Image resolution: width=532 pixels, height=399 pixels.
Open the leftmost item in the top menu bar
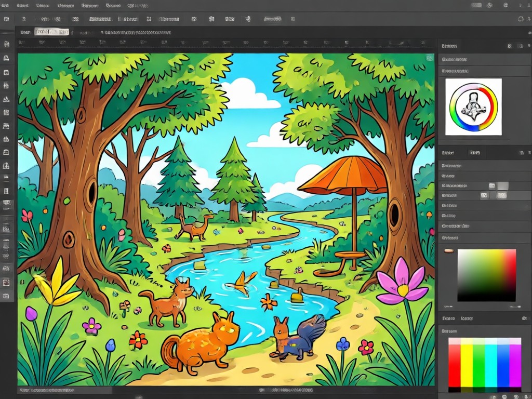tap(5, 6)
